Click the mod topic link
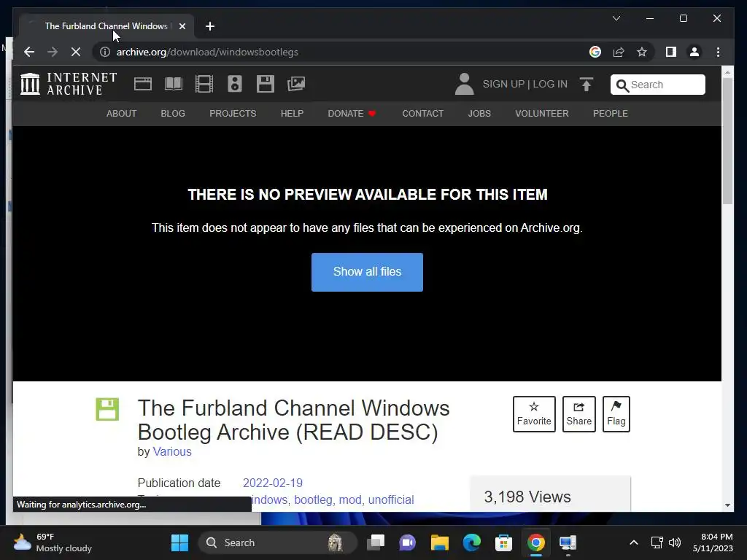The image size is (747, 560). (x=350, y=499)
